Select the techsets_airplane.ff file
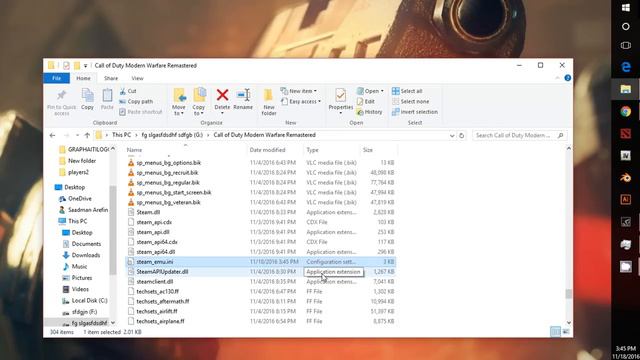 click(x=160, y=321)
